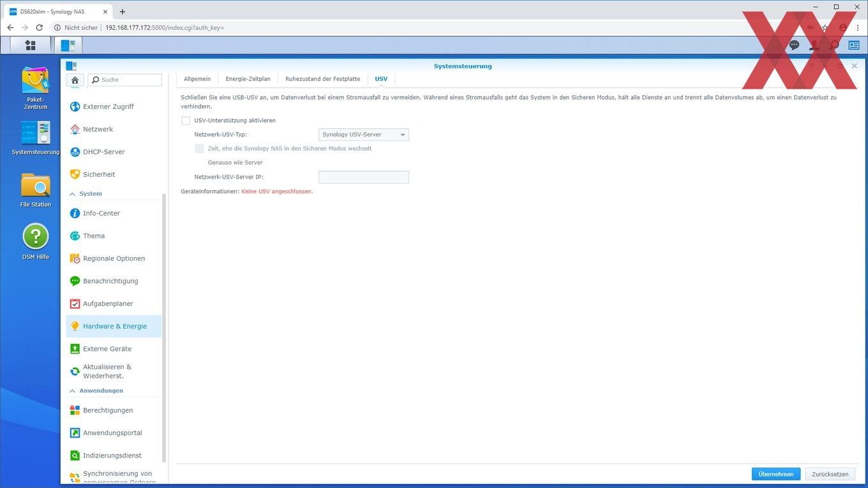Go to the control panel home icon
This screenshot has height=488, width=868.
[75, 80]
